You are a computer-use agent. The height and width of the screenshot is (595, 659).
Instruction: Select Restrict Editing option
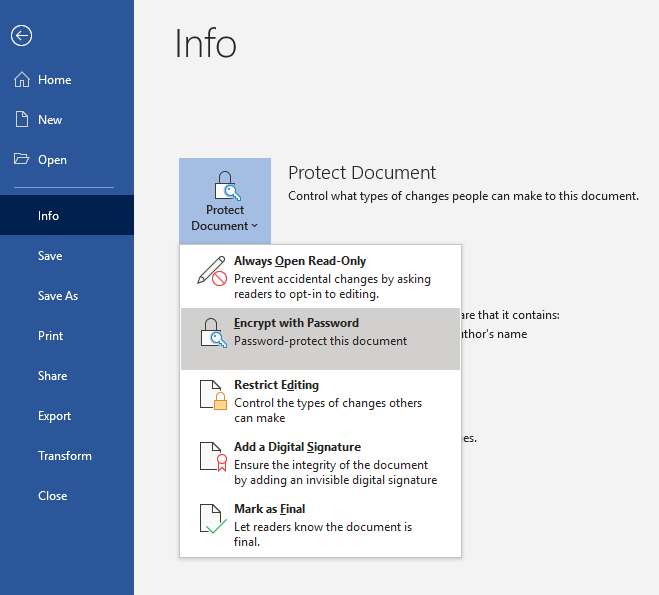coord(320,401)
